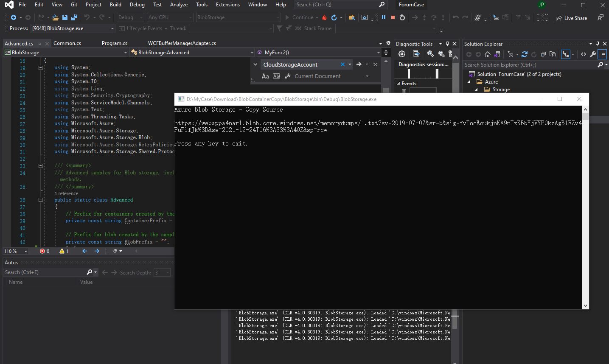This screenshot has width=609, height=364.
Task: Collapse the Azure folder in Solution Explorer
Action: [x=469, y=82]
